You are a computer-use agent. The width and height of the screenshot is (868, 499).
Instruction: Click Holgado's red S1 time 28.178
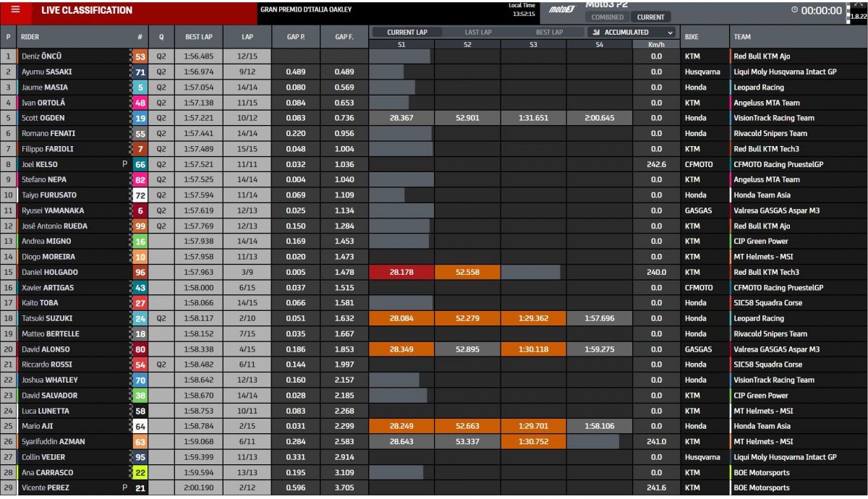(401, 272)
